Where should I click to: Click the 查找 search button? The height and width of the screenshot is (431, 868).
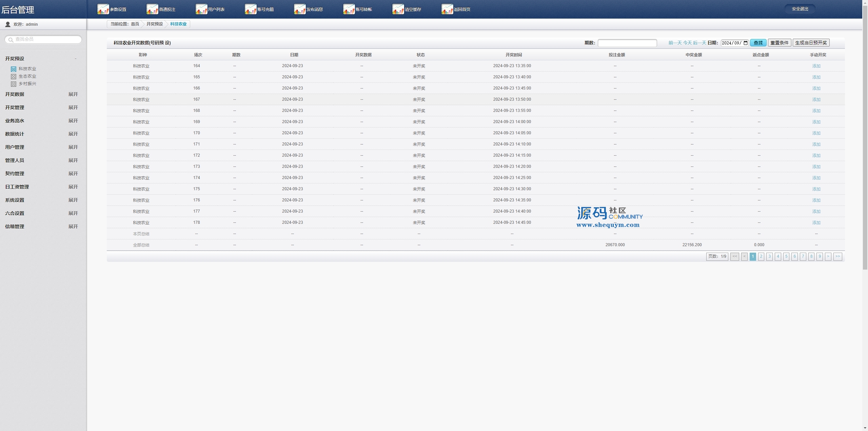click(758, 43)
